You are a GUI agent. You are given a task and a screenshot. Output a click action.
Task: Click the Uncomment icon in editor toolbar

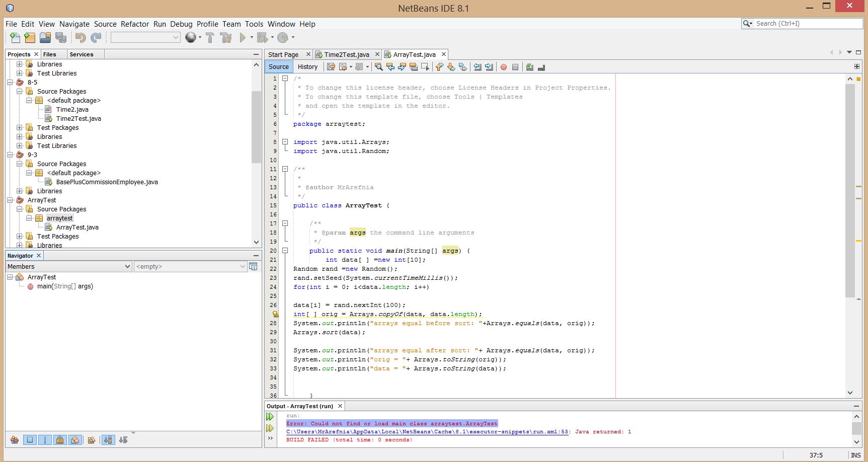click(541, 67)
